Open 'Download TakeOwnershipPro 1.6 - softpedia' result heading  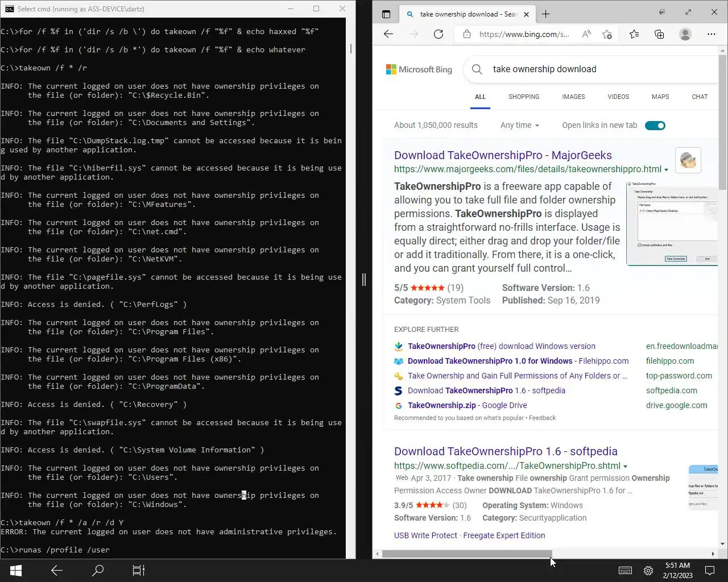coord(506,451)
